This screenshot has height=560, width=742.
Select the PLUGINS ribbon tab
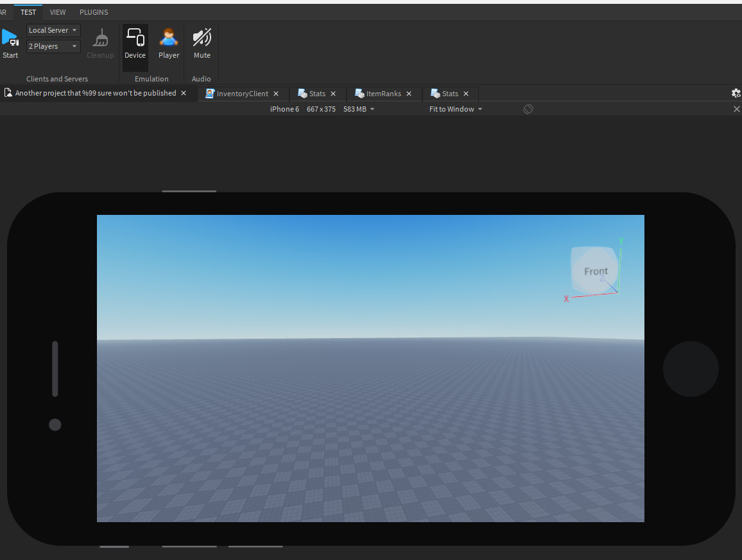[x=94, y=12]
